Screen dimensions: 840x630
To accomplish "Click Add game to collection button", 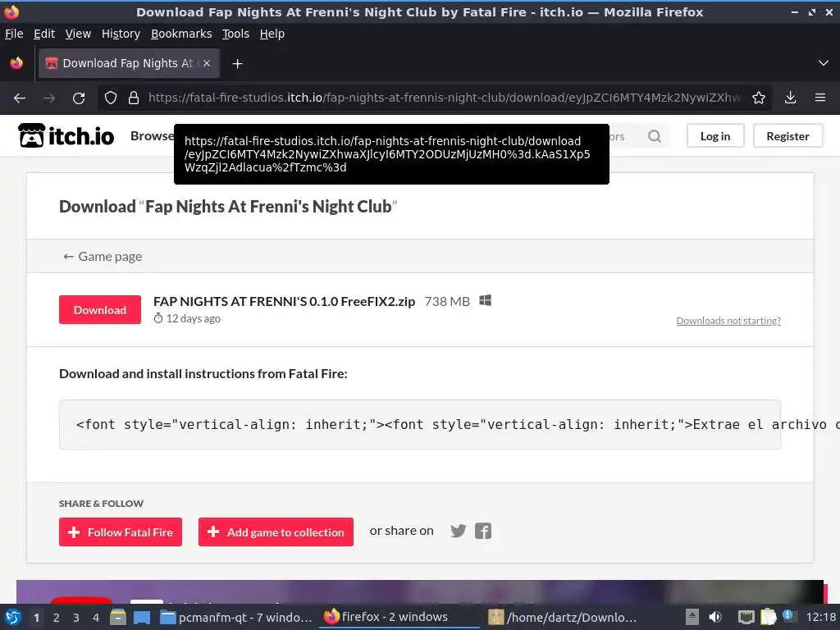I will point(276,532).
